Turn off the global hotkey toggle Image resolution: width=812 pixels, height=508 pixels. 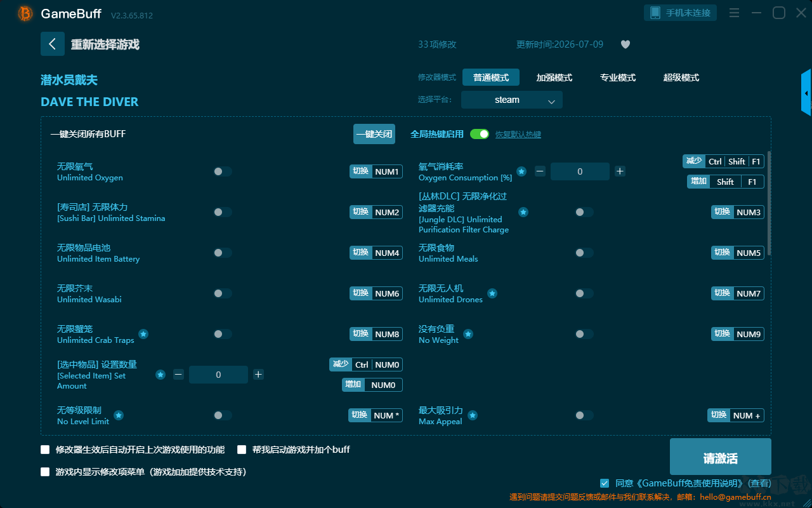[x=480, y=134]
